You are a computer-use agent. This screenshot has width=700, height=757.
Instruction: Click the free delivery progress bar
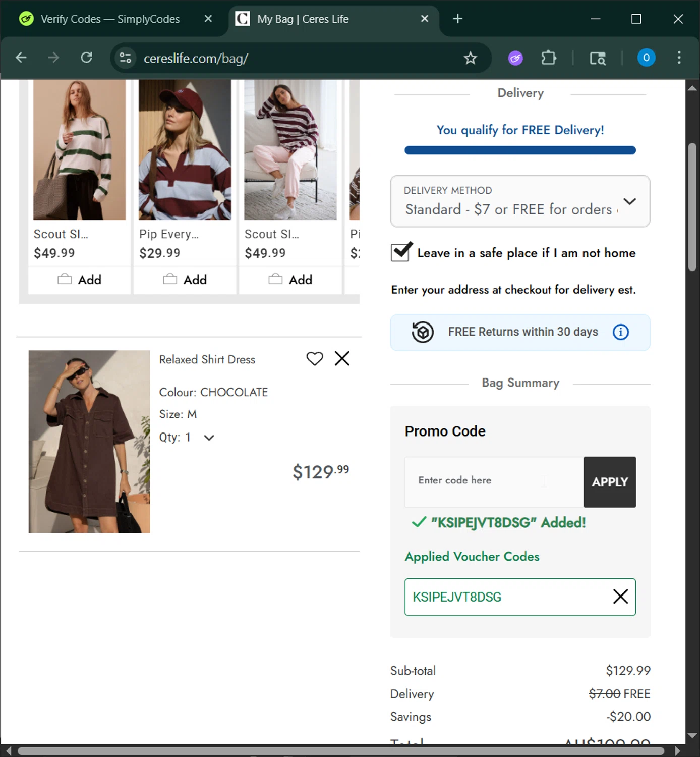point(520,150)
